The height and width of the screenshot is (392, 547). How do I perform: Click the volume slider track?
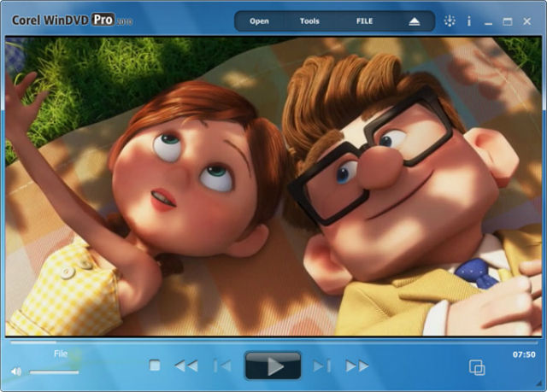(55, 372)
